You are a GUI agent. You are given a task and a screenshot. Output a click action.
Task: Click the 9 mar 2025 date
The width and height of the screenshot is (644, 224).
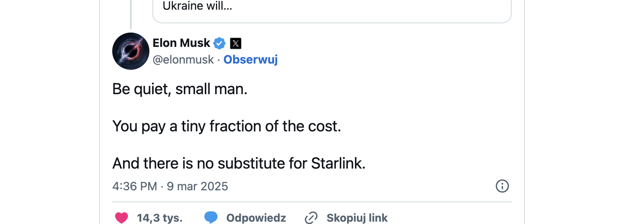197,186
